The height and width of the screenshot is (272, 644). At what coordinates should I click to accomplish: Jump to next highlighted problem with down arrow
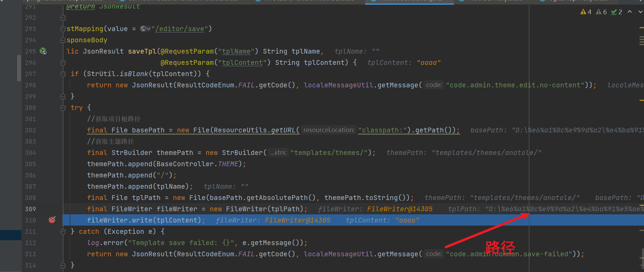640,12
